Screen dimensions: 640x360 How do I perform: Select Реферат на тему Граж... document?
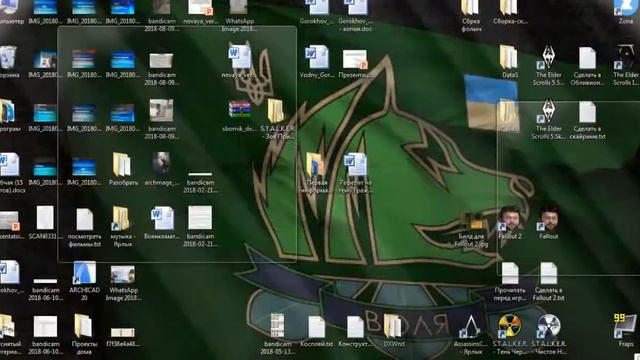pyautogui.click(x=355, y=173)
